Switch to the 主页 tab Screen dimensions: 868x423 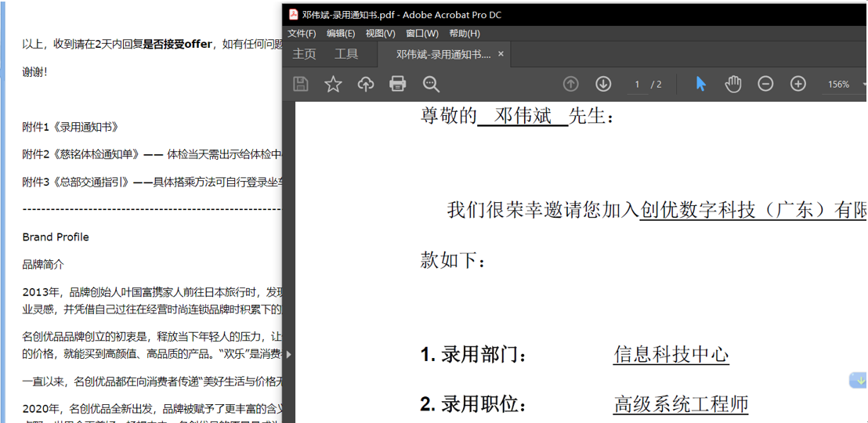304,54
